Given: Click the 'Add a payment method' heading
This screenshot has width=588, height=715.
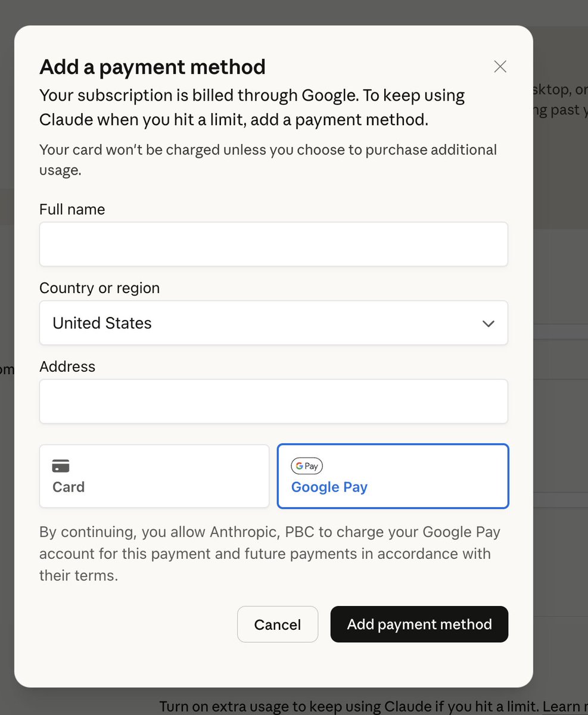Looking at the screenshot, I should (153, 67).
